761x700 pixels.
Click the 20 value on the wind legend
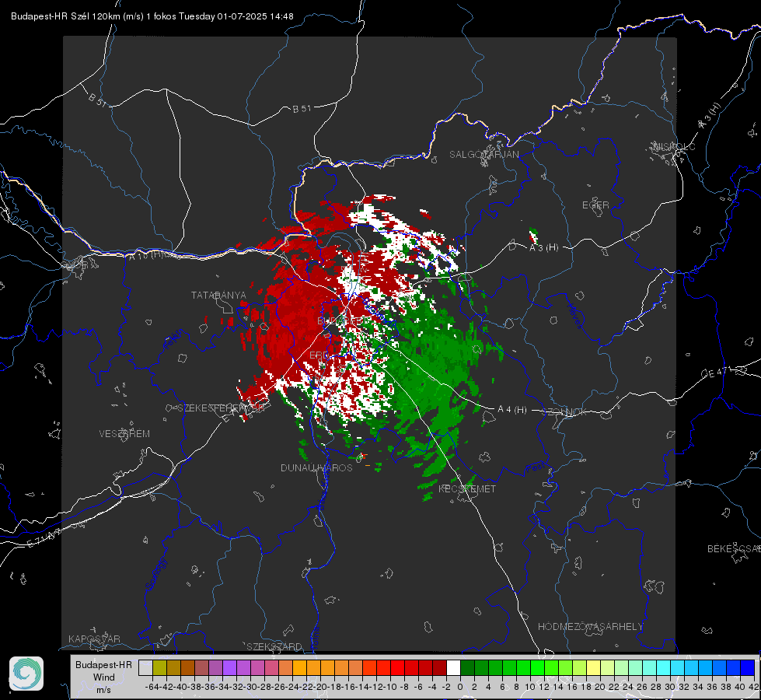[x=600, y=687]
